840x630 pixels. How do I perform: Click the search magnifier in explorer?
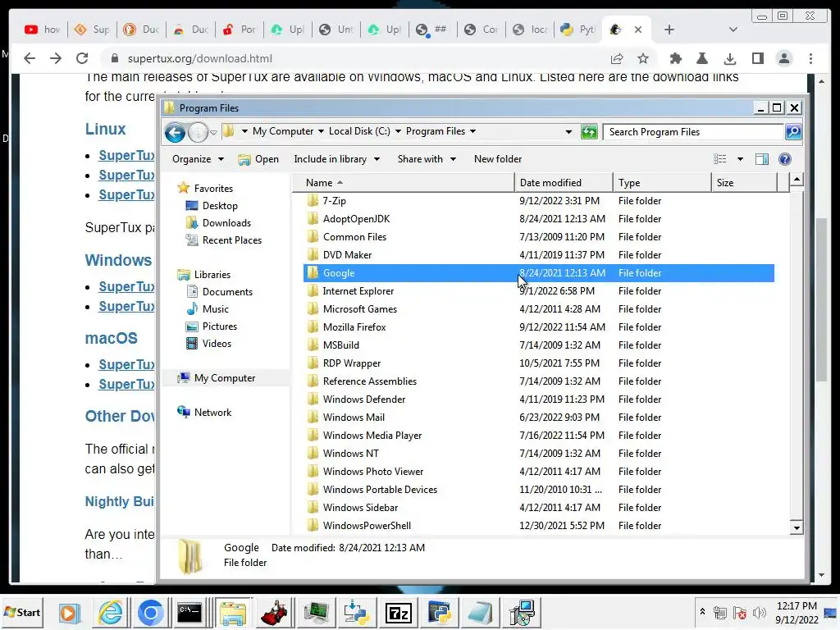point(793,132)
